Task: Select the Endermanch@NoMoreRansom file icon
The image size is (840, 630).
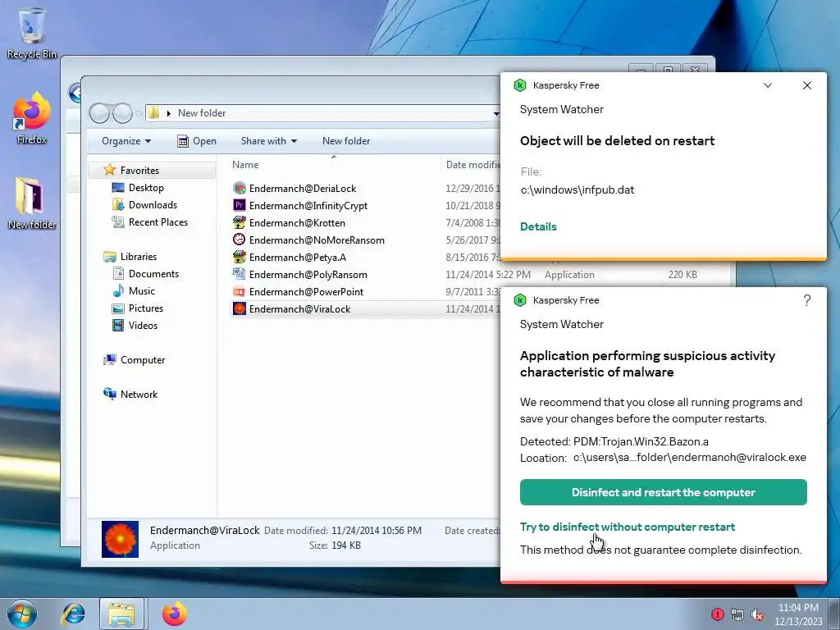Action: point(239,240)
